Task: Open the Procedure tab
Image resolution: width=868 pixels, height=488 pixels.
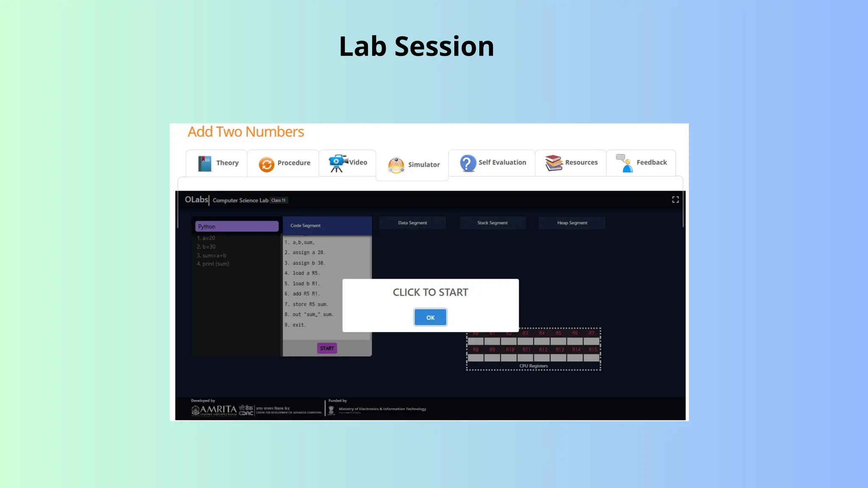Action: pos(283,163)
